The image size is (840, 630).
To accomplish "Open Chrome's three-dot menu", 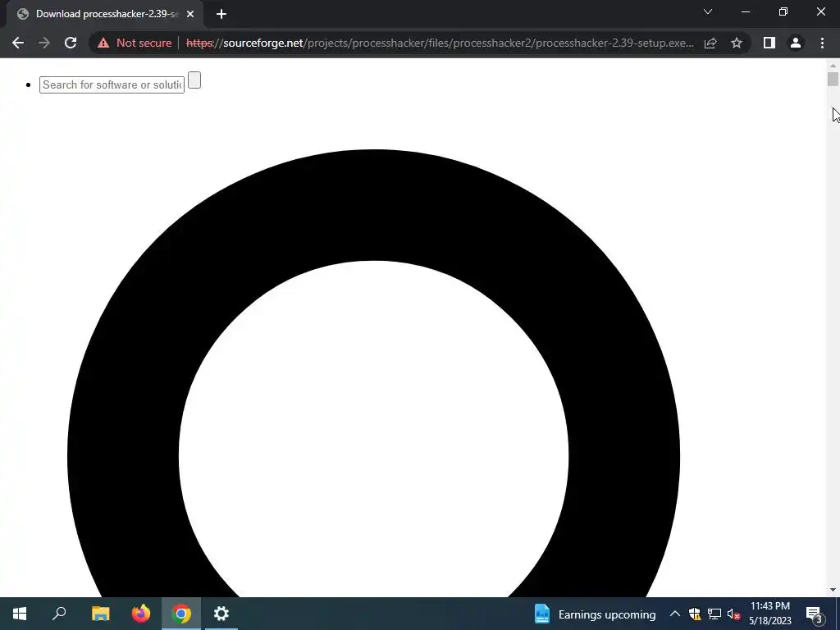I will (x=822, y=43).
